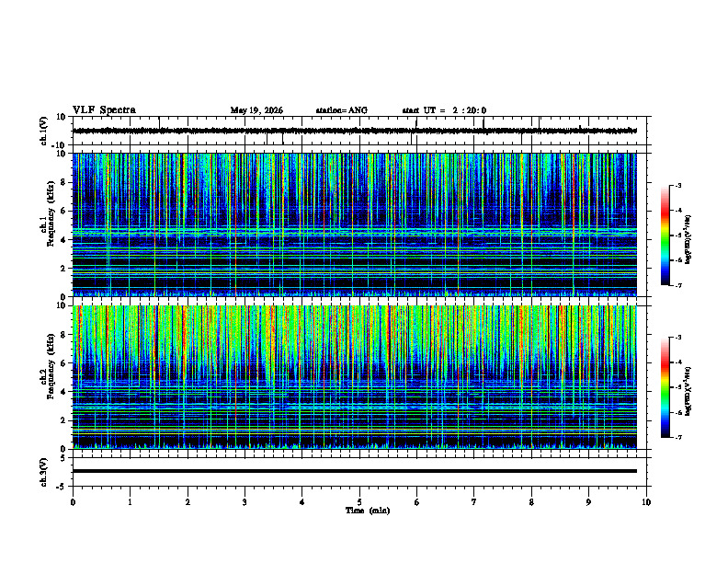Click the ch.1(V) waveform axis label

pos(44,131)
